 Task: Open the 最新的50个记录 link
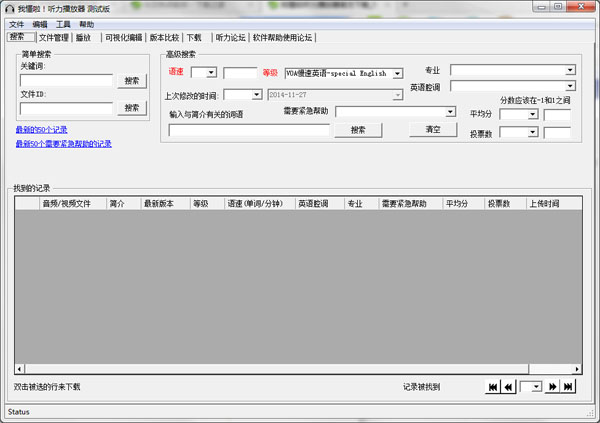pos(41,130)
